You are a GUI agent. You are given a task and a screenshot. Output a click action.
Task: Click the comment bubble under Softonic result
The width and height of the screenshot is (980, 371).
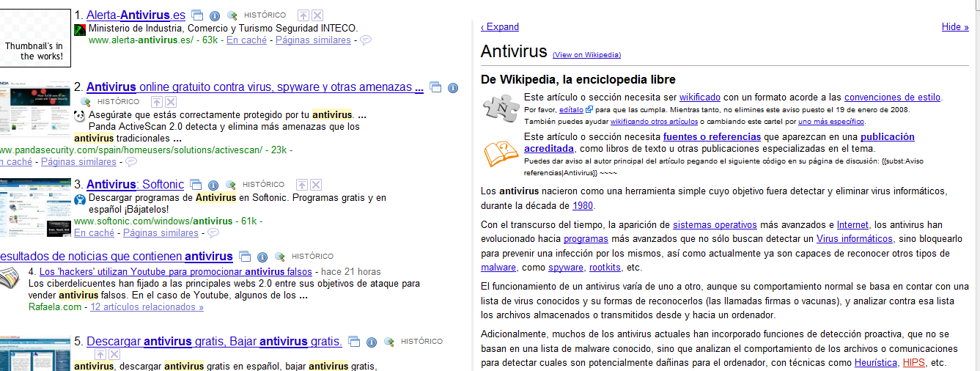[213, 233]
